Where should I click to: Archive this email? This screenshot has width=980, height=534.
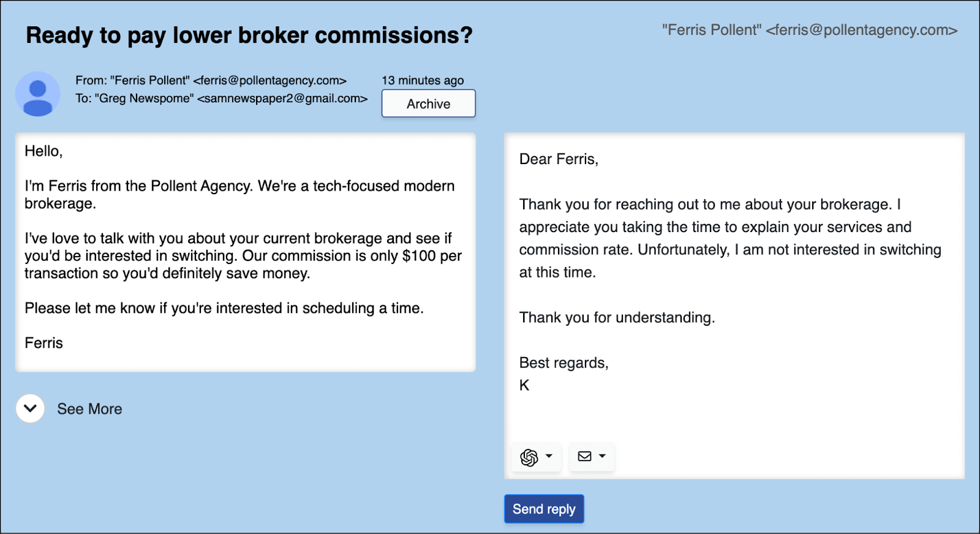tap(428, 103)
